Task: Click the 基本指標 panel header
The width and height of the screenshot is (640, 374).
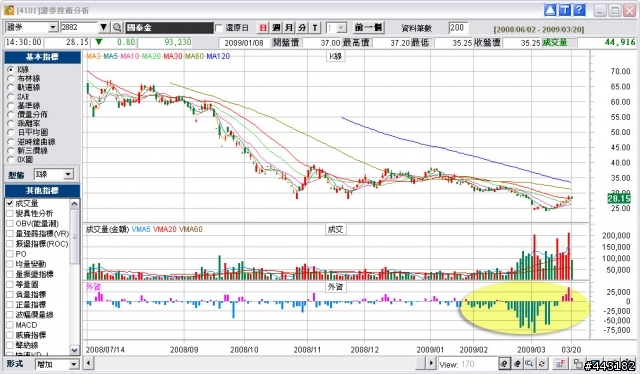Action: point(42,57)
